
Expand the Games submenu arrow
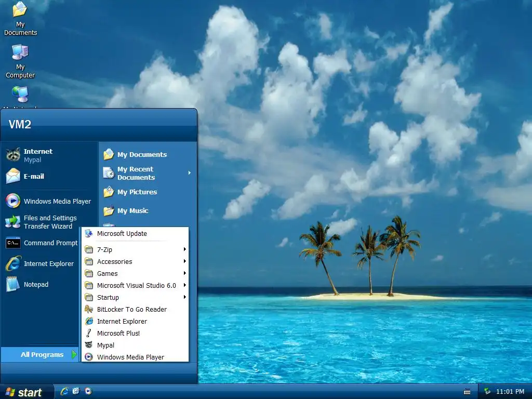click(x=184, y=273)
